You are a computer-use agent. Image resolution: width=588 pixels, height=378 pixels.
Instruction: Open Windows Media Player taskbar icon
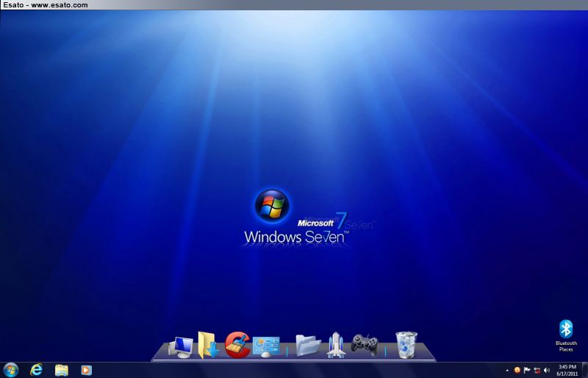[86, 370]
